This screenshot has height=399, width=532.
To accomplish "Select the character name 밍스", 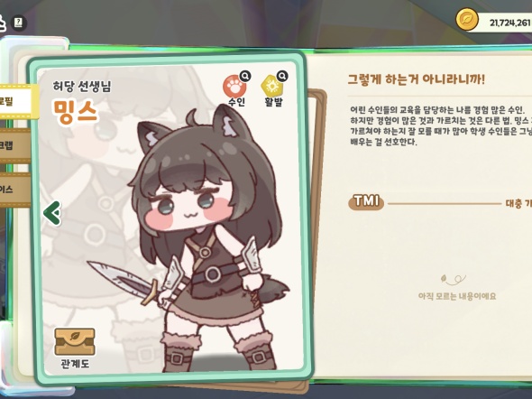I will [76, 111].
